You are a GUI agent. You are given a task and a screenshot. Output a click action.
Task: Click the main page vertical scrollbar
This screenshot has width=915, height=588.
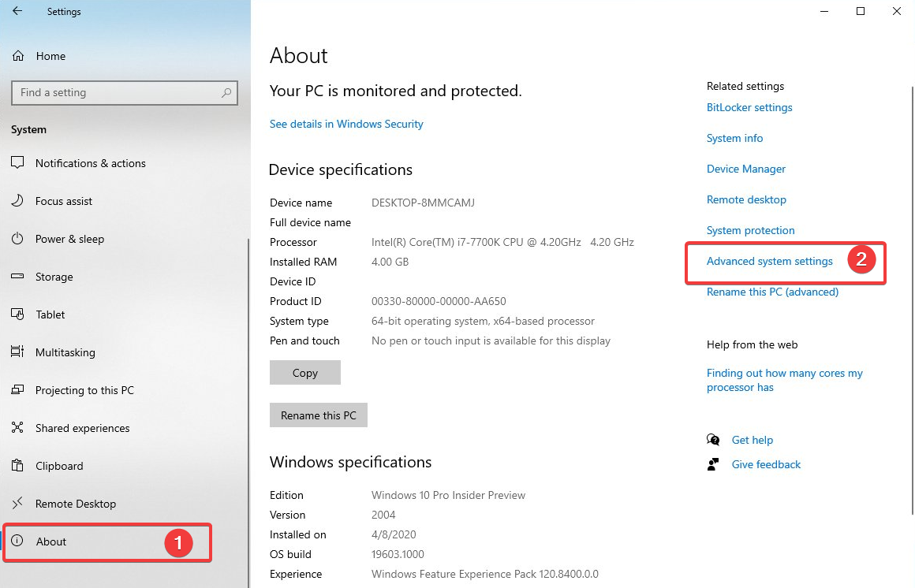[913, 300]
